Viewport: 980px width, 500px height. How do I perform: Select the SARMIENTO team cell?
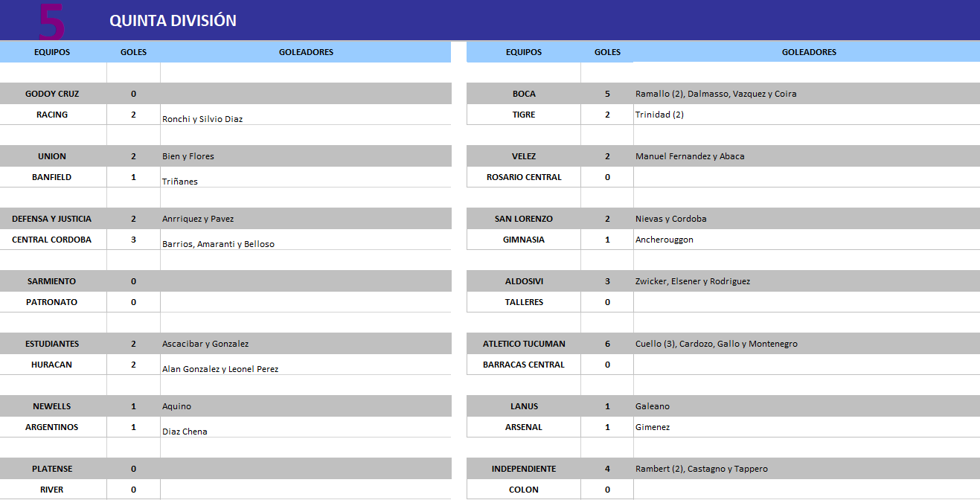tap(53, 281)
